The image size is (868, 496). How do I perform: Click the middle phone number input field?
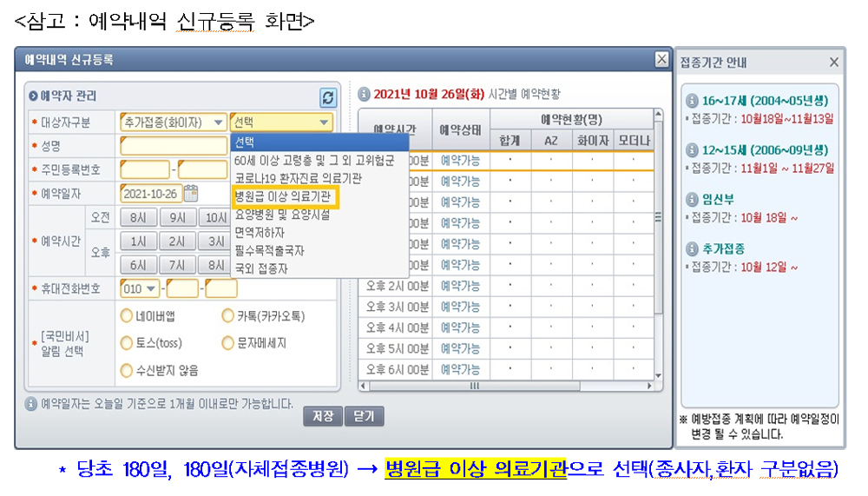pyautogui.click(x=182, y=288)
